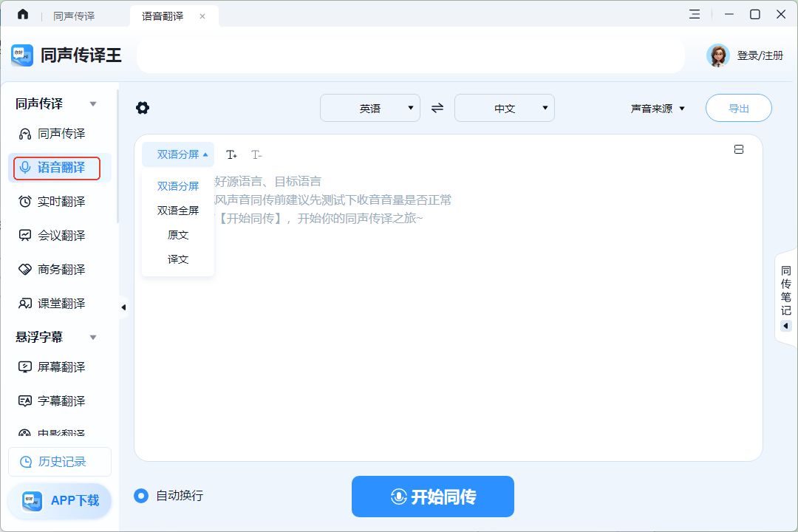Click the classroom icon beside 课堂翻译

click(25, 304)
